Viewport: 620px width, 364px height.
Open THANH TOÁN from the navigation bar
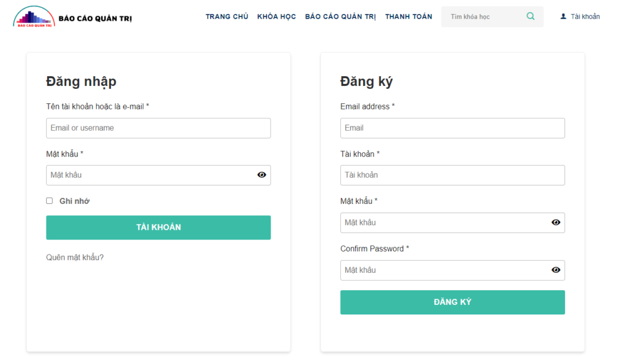(x=409, y=16)
